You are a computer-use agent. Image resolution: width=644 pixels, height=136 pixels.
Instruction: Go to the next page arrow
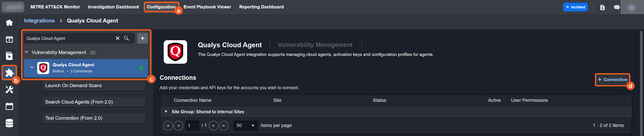(x=214, y=125)
